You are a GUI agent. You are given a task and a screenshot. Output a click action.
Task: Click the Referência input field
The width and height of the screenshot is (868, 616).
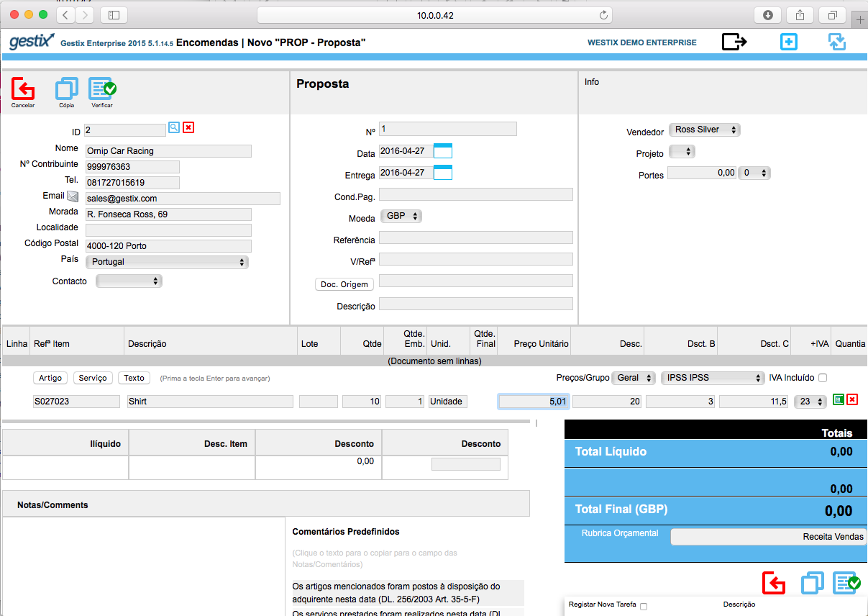pyautogui.click(x=476, y=237)
